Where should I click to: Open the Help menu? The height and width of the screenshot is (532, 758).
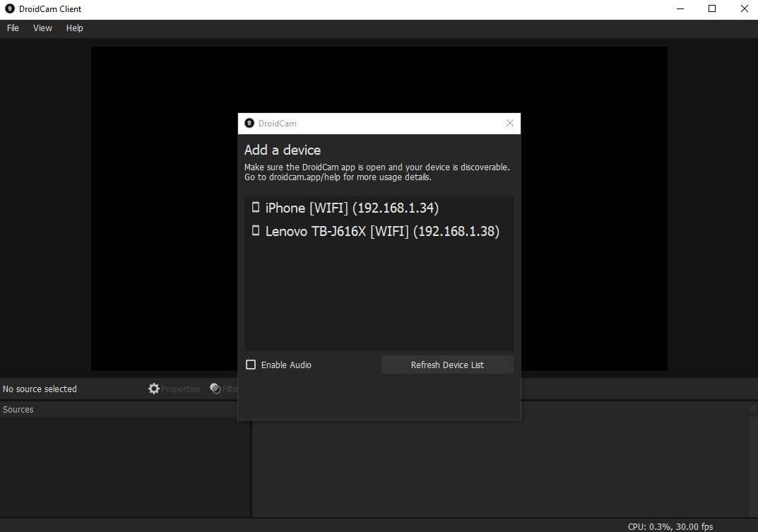[x=74, y=28]
